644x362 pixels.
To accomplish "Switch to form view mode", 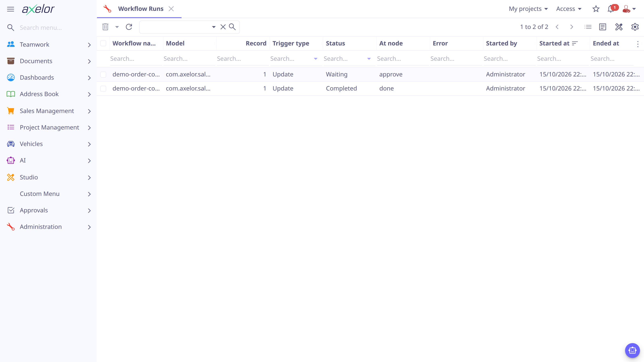I will 603,27.
